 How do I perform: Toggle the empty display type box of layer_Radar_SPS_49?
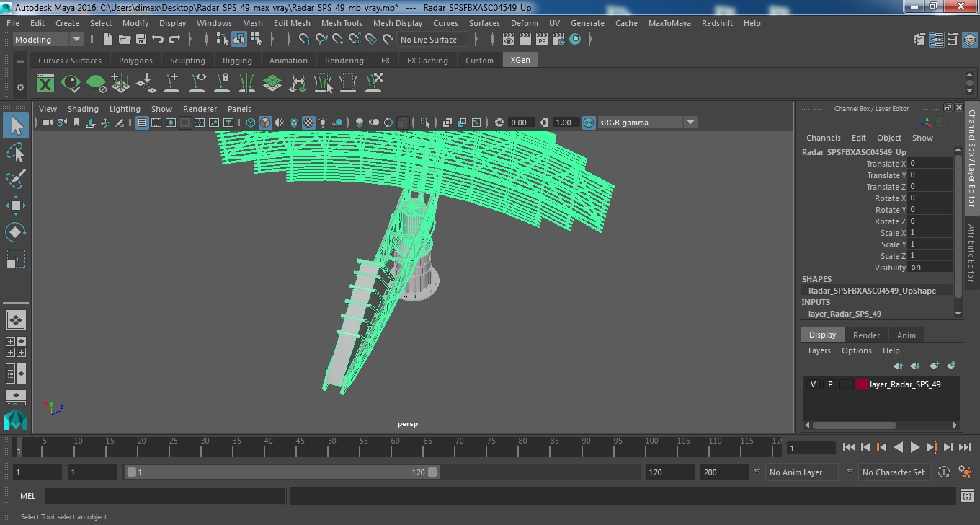point(847,384)
